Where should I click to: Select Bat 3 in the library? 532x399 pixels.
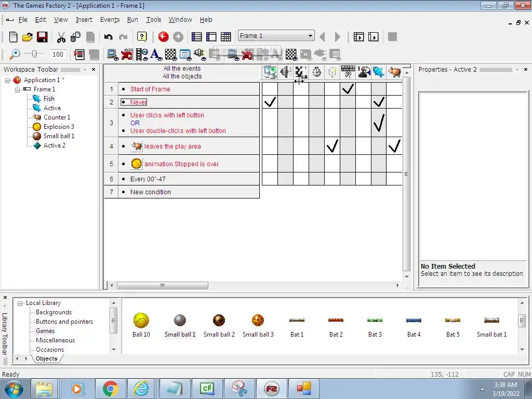pos(375,325)
